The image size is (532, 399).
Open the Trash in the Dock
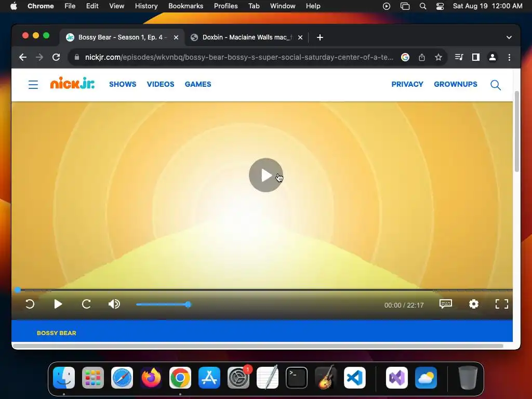click(x=468, y=378)
